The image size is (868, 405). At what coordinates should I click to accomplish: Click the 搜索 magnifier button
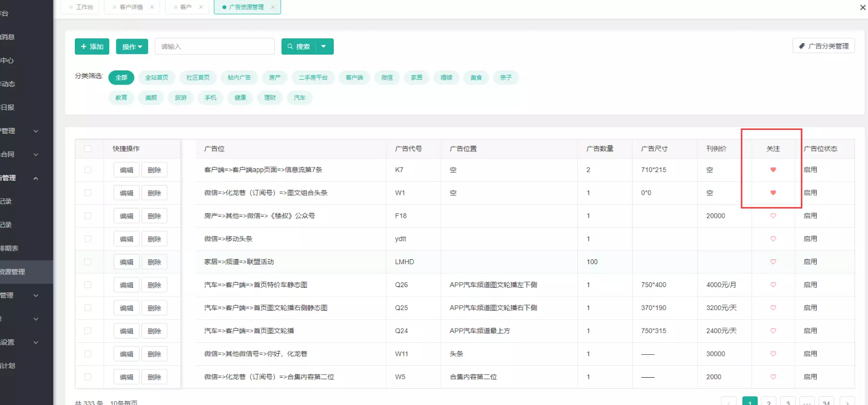pos(299,46)
